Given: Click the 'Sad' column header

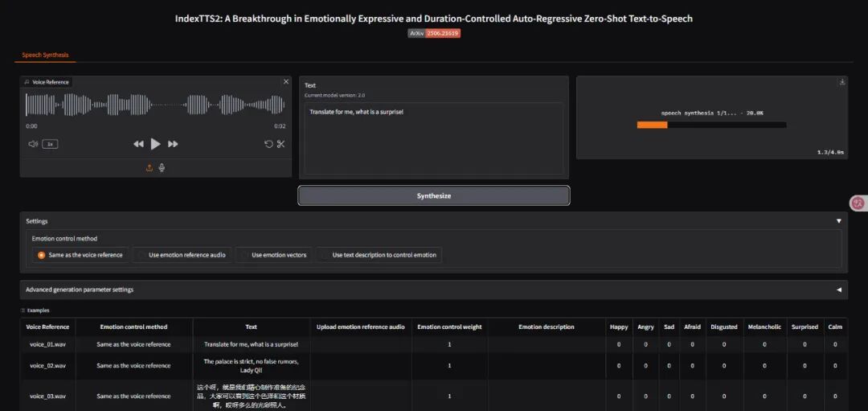Looking at the screenshot, I should pyautogui.click(x=669, y=327).
